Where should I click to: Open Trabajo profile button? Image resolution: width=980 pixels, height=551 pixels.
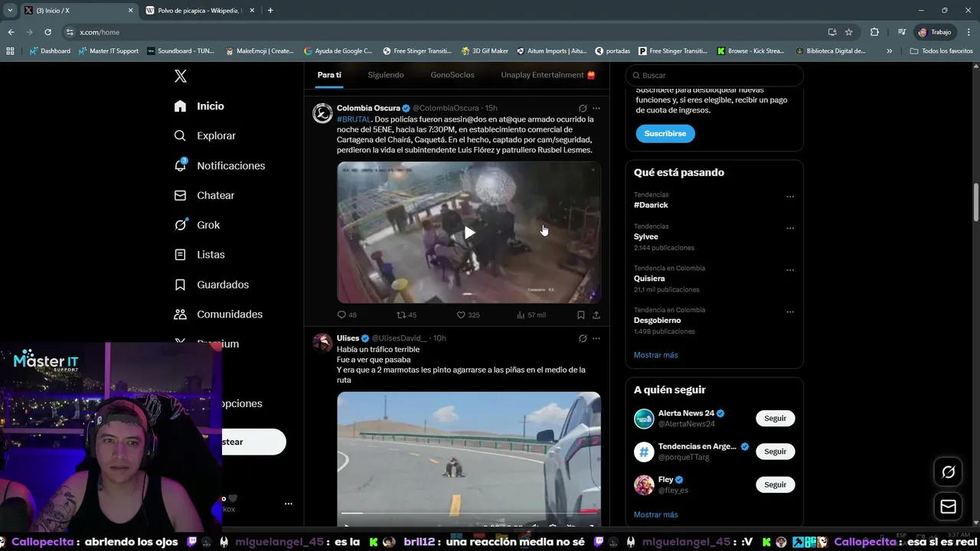click(934, 32)
